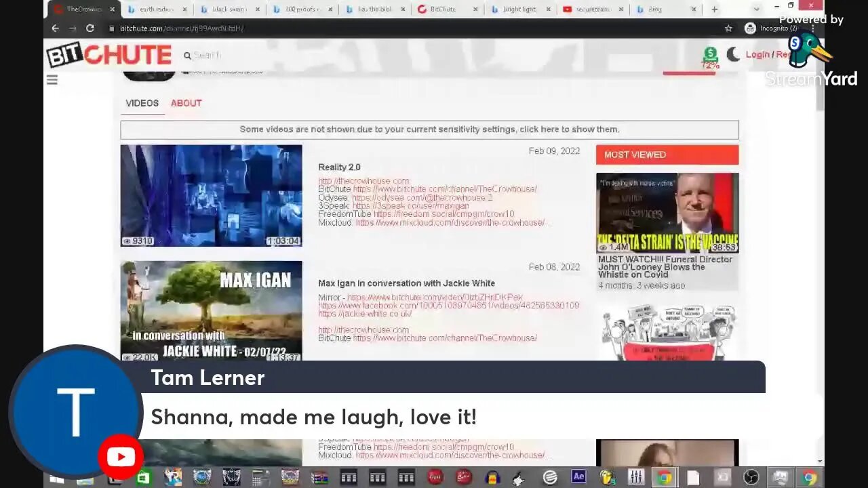Bookmark this page with the star icon
The height and width of the screenshot is (488, 868).
click(728, 28)
